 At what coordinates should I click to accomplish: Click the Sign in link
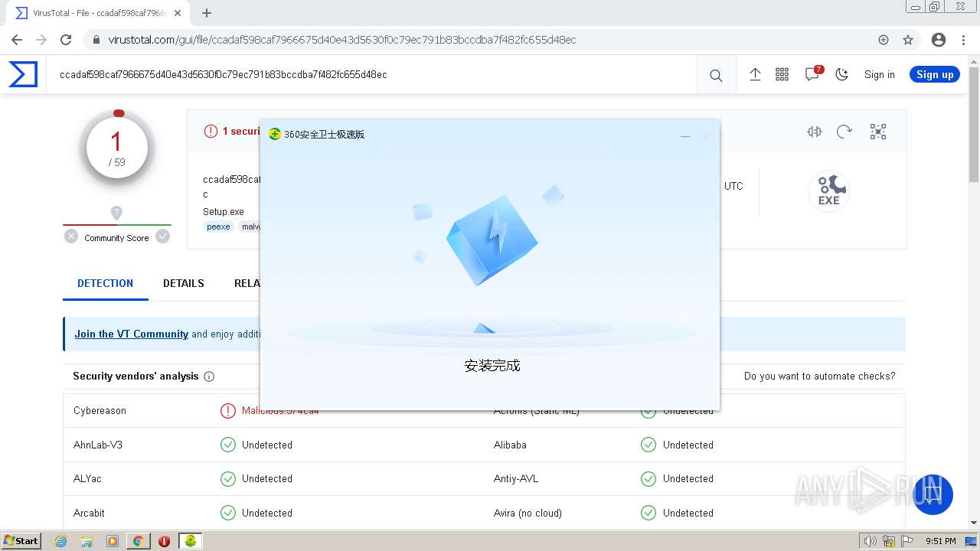pos(879,74)
